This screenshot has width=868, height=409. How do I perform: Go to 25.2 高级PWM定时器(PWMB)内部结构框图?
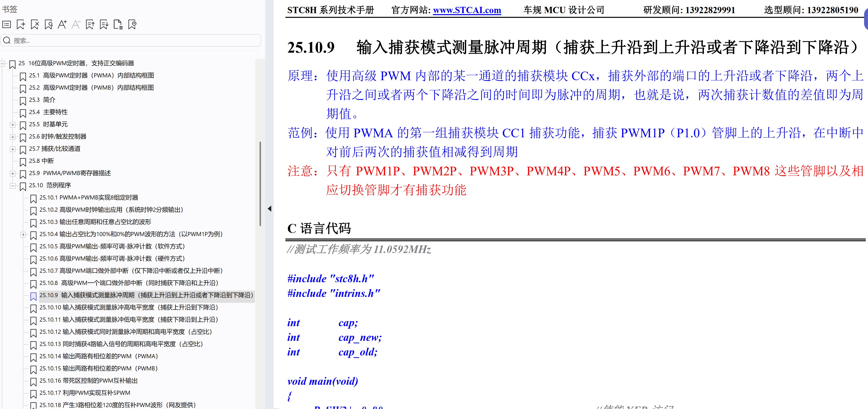91,88
